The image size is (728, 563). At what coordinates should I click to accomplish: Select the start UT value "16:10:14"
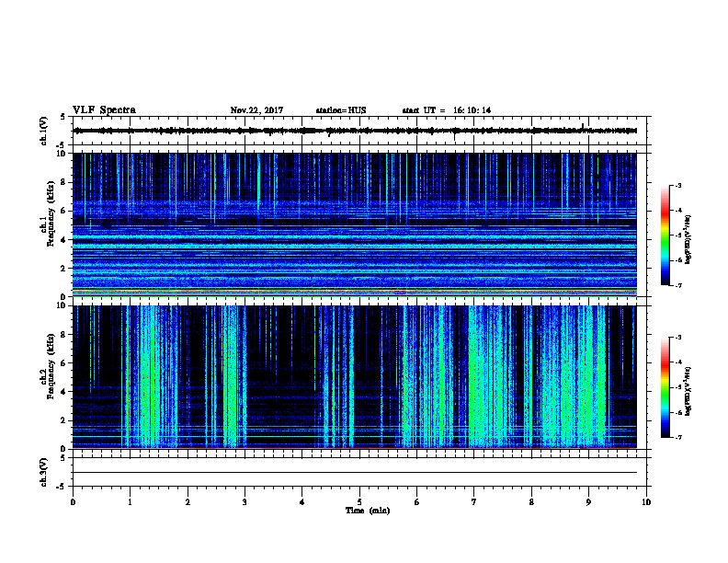point(472,110)
